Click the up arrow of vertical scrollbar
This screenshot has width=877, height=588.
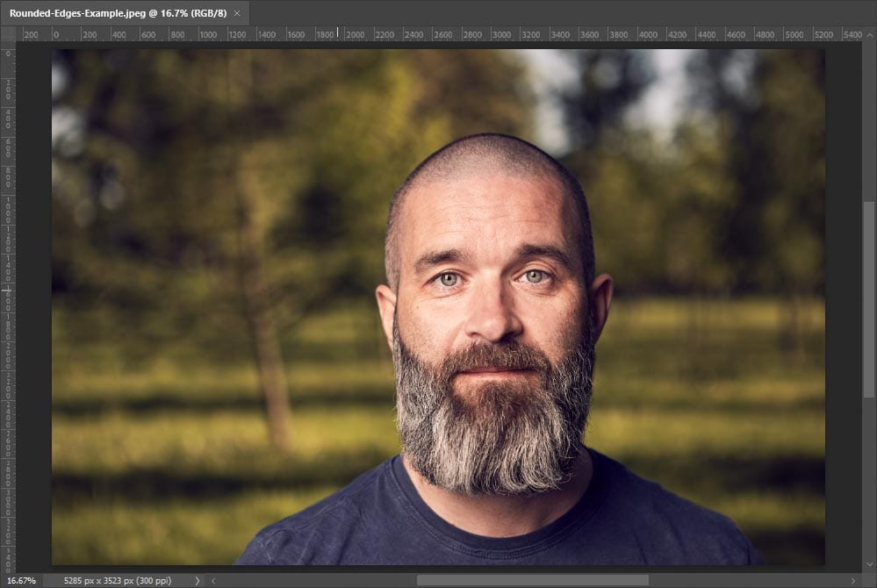(869, 34)
